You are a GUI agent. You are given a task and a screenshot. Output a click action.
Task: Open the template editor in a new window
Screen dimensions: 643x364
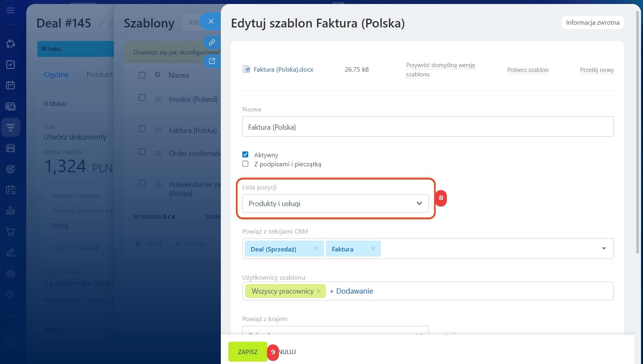[x=212, y=61]
